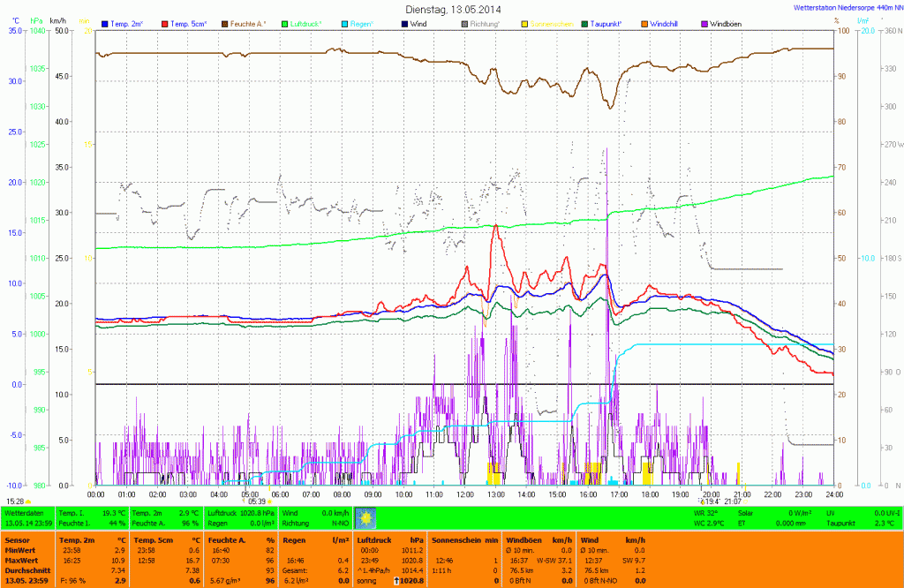The image size is (904, 588).
Task: Click the orange Windchill legend square
Action: (645, 23)
